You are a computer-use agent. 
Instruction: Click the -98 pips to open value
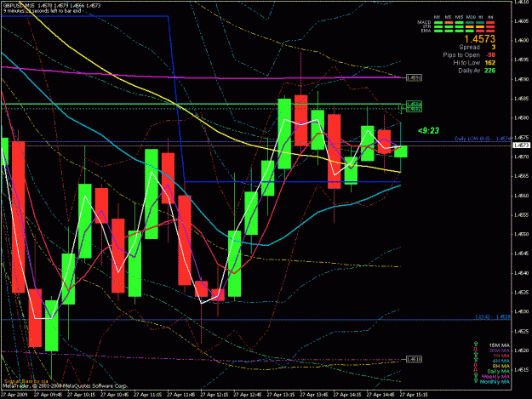tap(490, 55)
